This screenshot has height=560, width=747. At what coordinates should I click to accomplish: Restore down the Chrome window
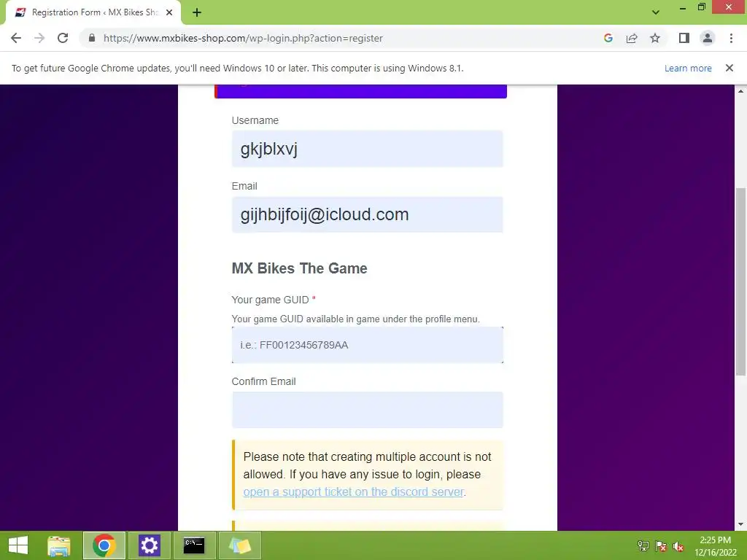[x=701, y=7]
